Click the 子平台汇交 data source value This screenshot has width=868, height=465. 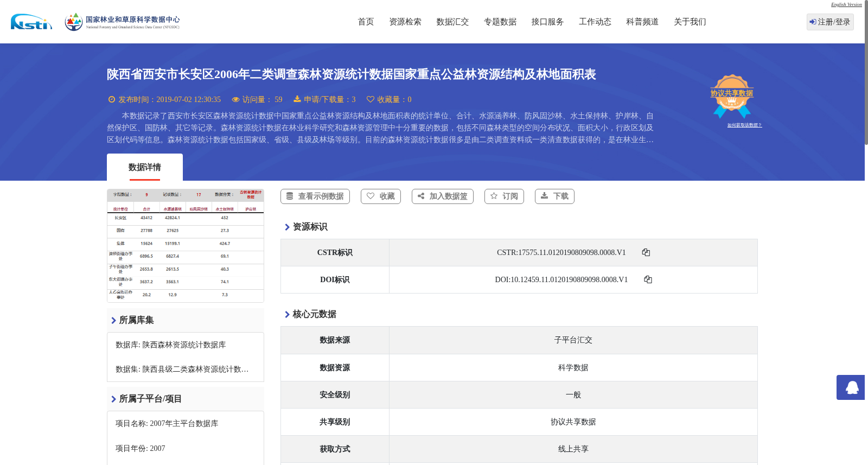(573, 340)
